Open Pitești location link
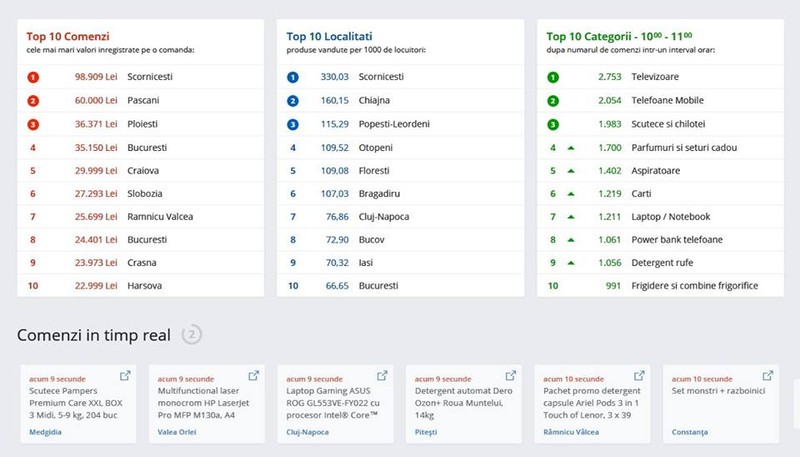 (426, 432)
